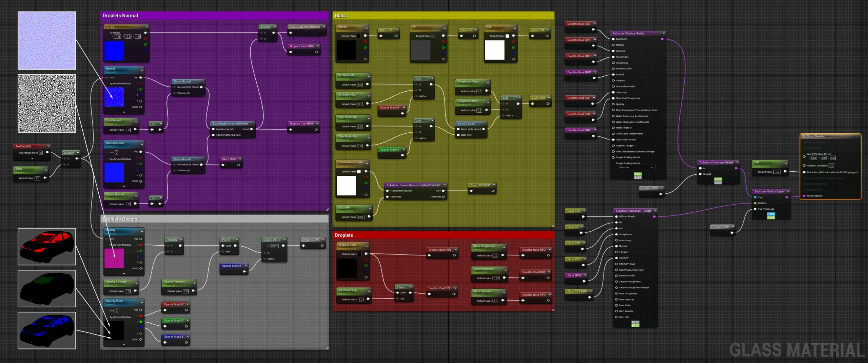This screenshot has width=868, height=363.
Task: Click the white F90 color preview swatch
Action: pos(495,50)
